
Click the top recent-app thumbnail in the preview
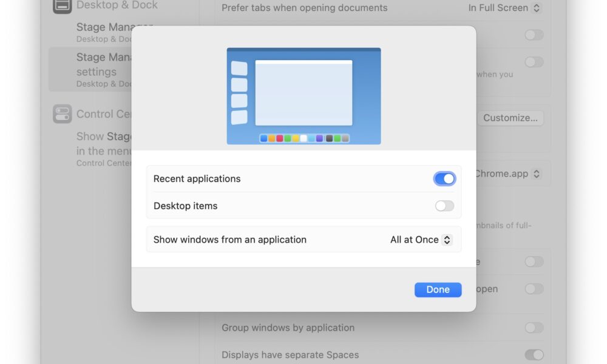point(239,68)
